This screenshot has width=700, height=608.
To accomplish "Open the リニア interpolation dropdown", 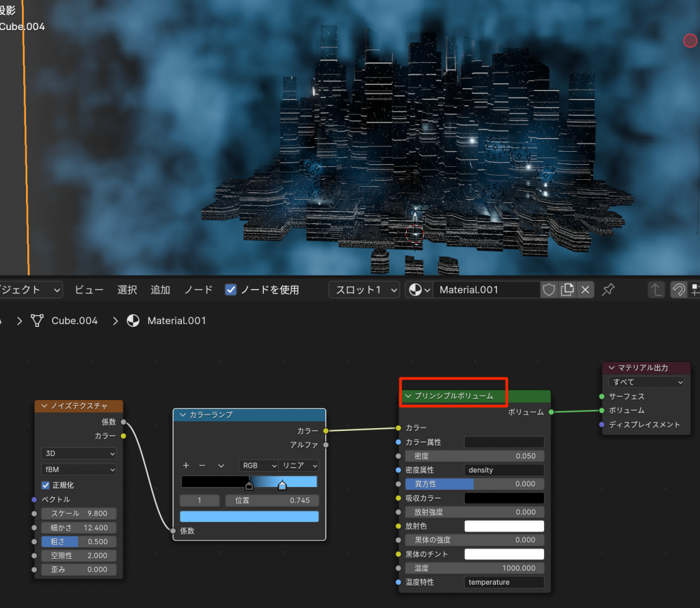I will coord(299,465).
